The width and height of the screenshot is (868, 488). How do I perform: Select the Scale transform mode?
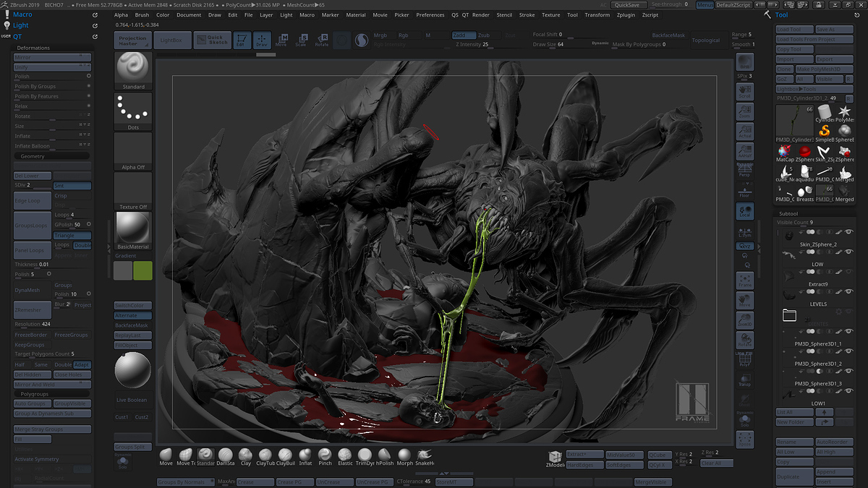(x=301, y=40)
